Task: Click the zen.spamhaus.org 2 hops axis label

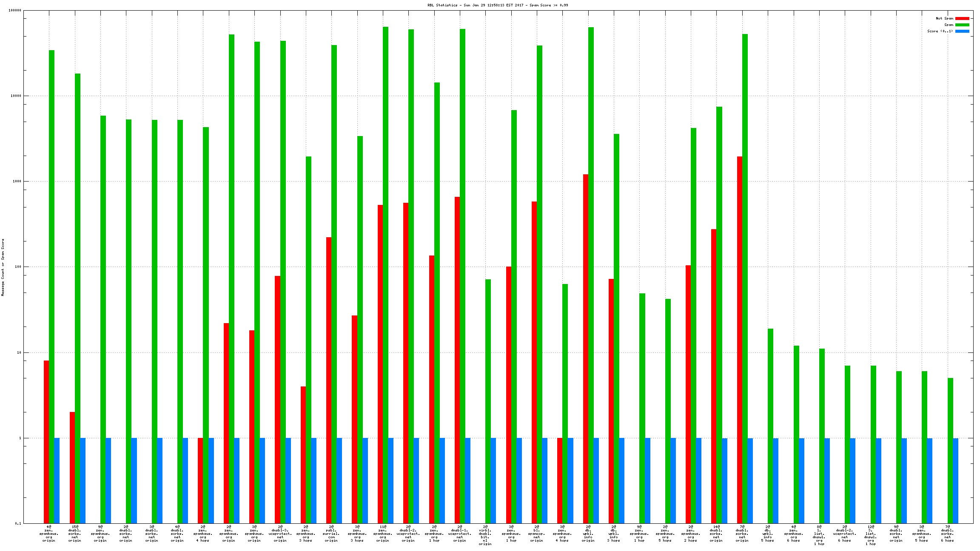Action: point(691,534)
